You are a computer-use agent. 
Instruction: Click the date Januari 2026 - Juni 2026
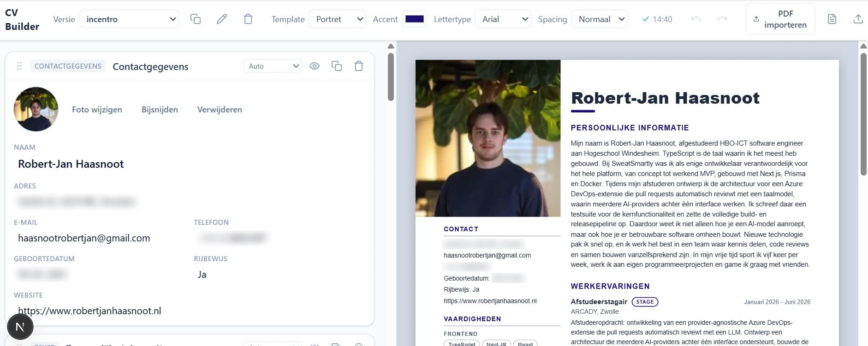coord(777,302)
